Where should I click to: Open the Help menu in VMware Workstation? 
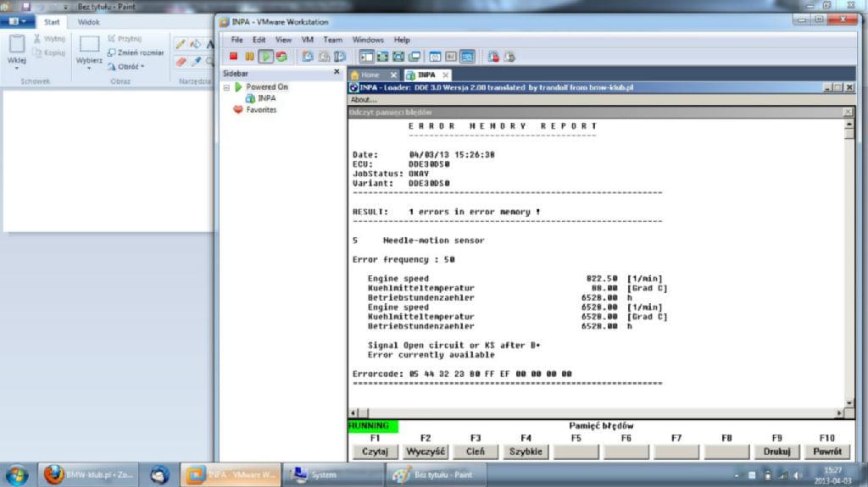[x=402, y=40]
